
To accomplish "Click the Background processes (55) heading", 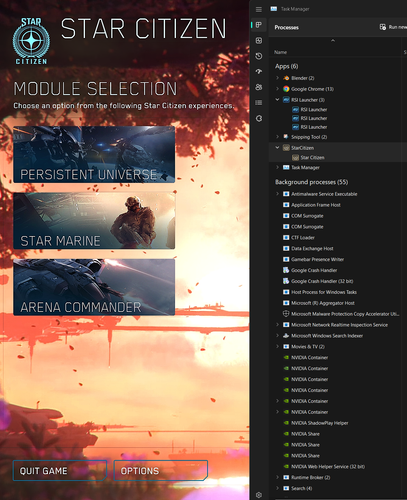I will 311,182.
